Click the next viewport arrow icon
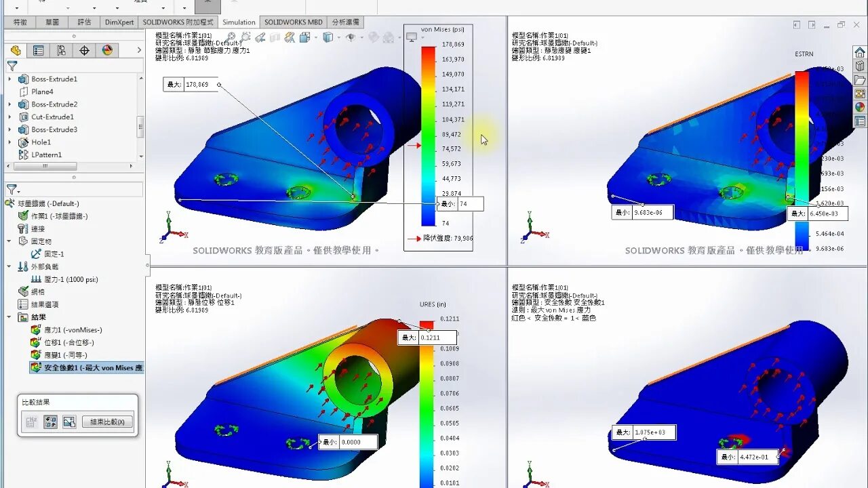This screenshot has height=488, width=868. click(812, 24)
